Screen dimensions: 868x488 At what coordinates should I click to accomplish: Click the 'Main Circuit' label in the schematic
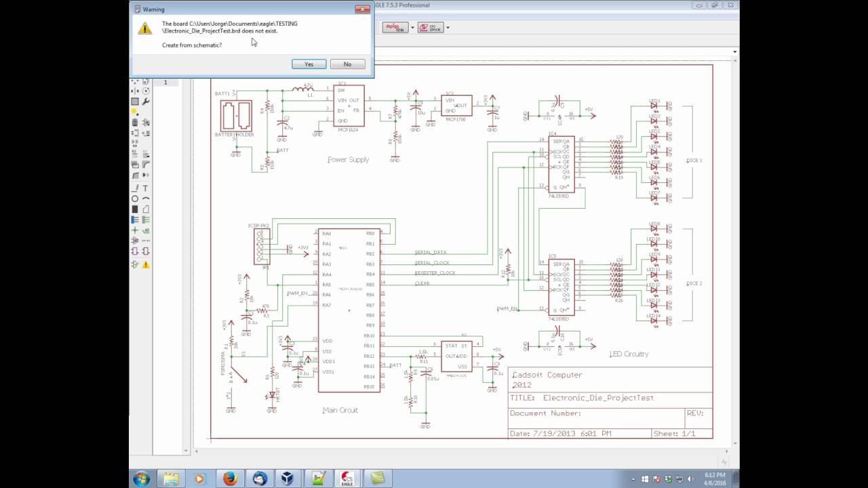[x=340, y=410]
